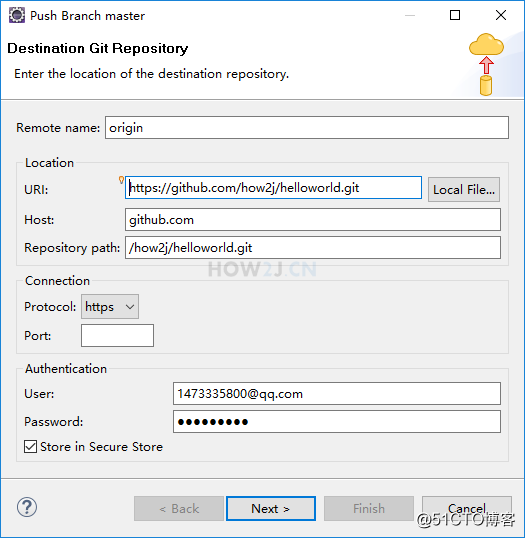Click the 'Enter the location of the destination repository.' text
This screenshot has height=538, width=525.
click(151, 74)
